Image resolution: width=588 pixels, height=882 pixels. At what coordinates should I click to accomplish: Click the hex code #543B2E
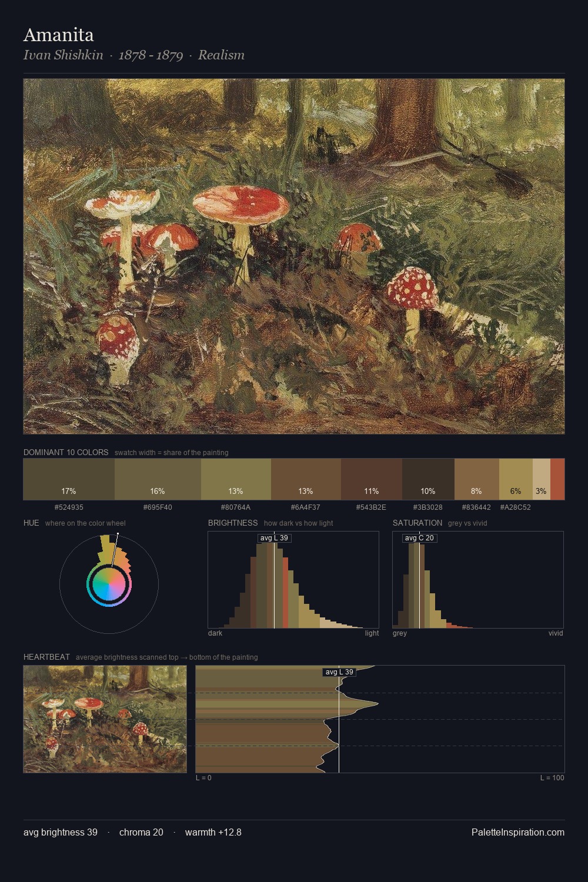pyautogui.click(x=372, y=507)
